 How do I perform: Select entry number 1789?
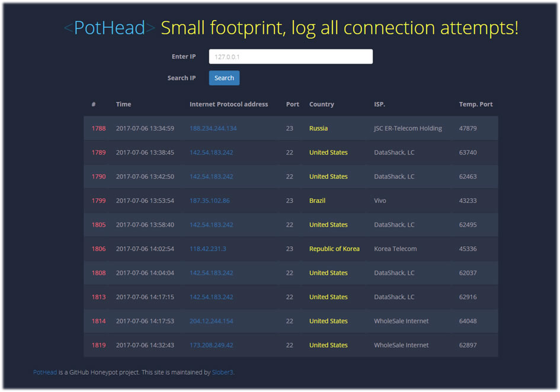[98, 152]
